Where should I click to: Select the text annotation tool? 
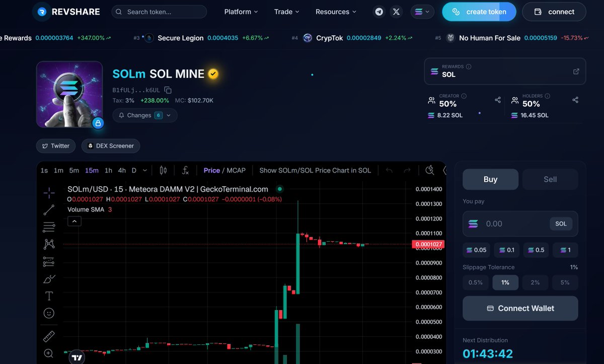[49, 296]
